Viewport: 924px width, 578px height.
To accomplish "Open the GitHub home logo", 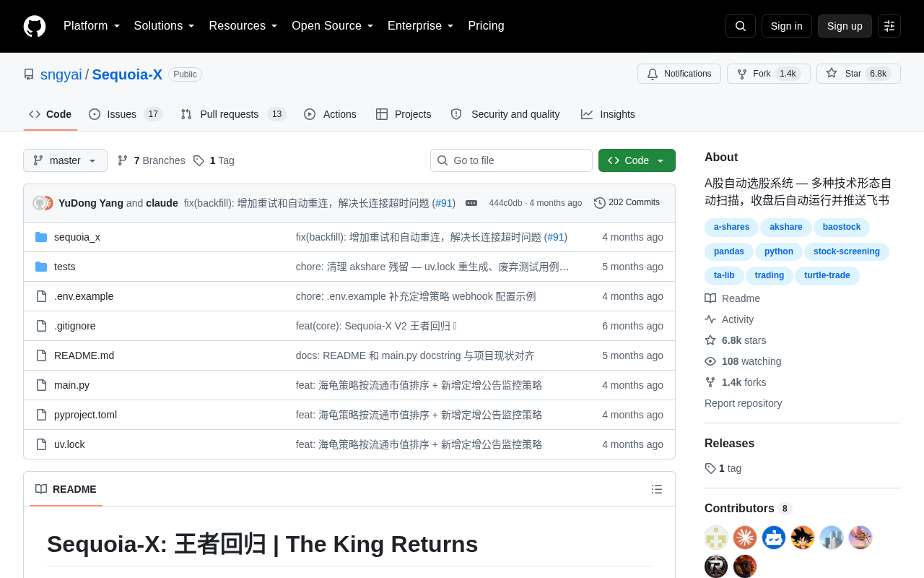I will click(x=35, y=26).
